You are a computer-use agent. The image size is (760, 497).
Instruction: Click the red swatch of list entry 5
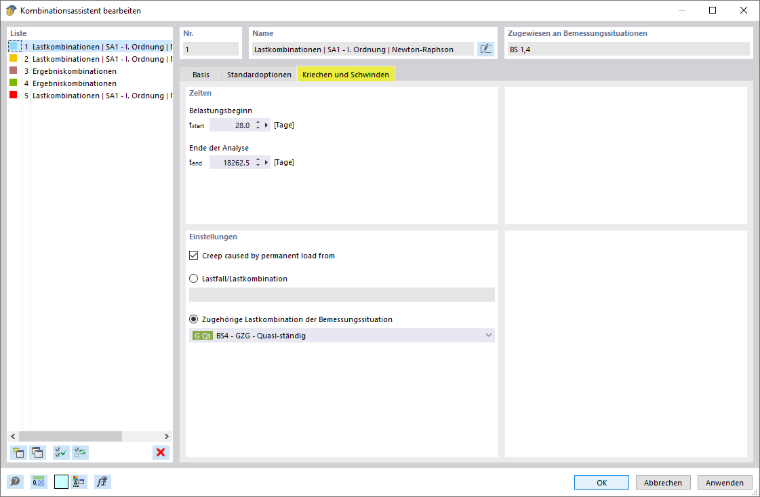(14, 95)
